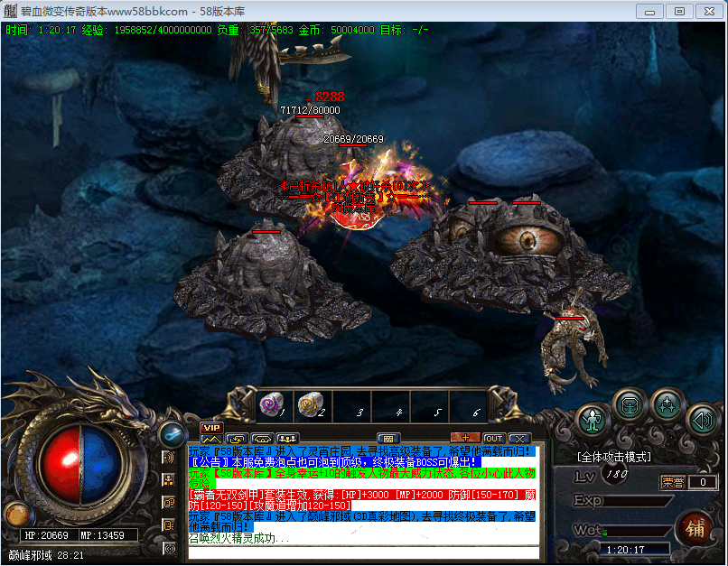Click the 荣誉 honor label
Image resolution: width=728 pixels, height=566 pixels.
click(673, 482)
